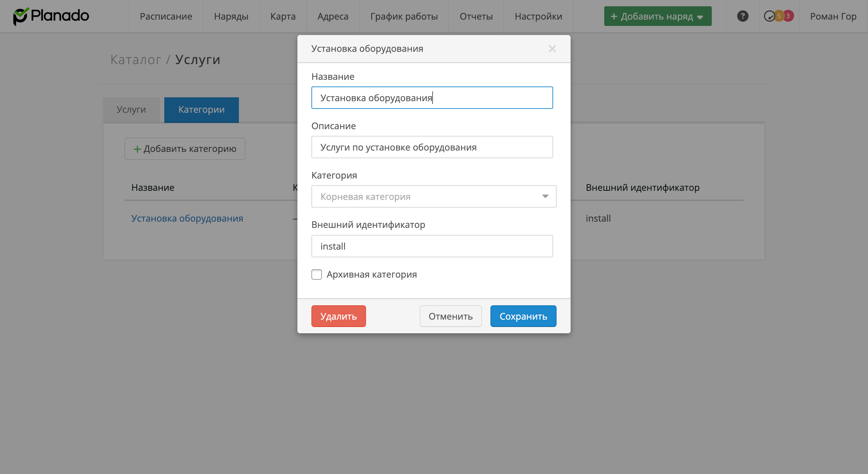Viewport: 868px width, 474px height.
Task: Click the Planado logo icon
Action: 20,16
